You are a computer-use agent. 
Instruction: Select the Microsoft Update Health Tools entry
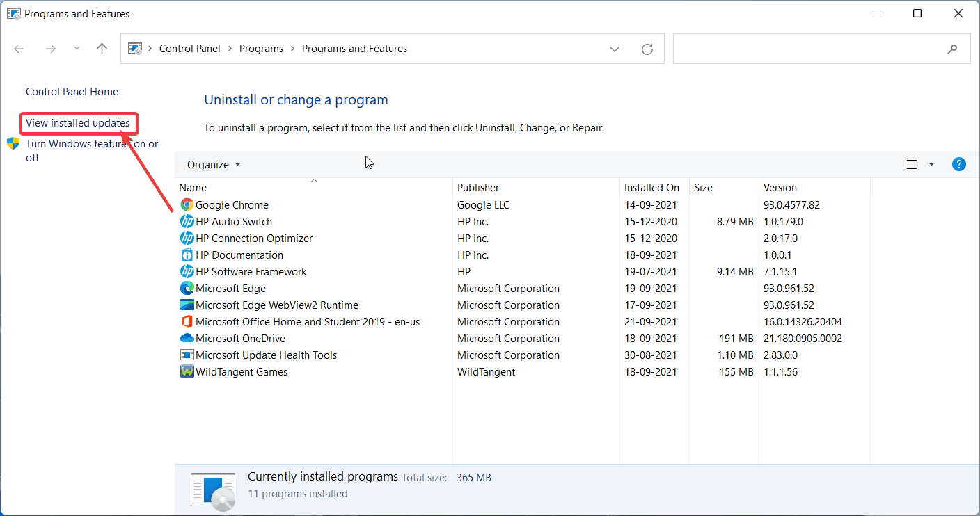tap(266, 355)
